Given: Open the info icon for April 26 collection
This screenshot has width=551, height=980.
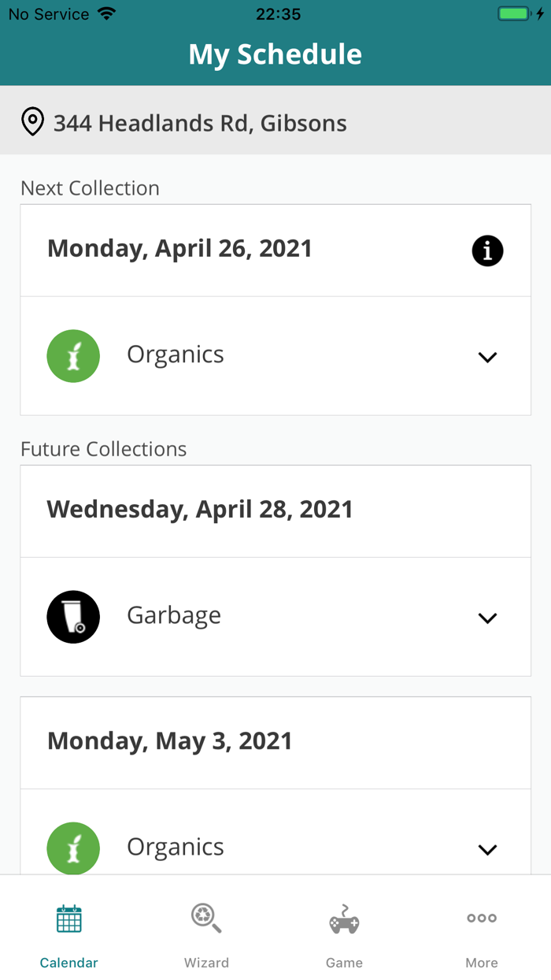Looking at the screenshot, I should (x=487, y=251).
